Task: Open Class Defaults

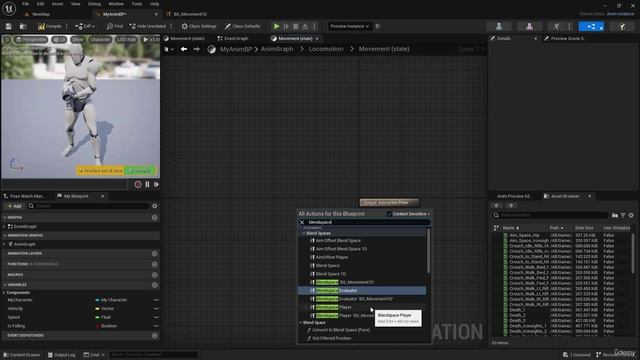Action: (242, 26)
